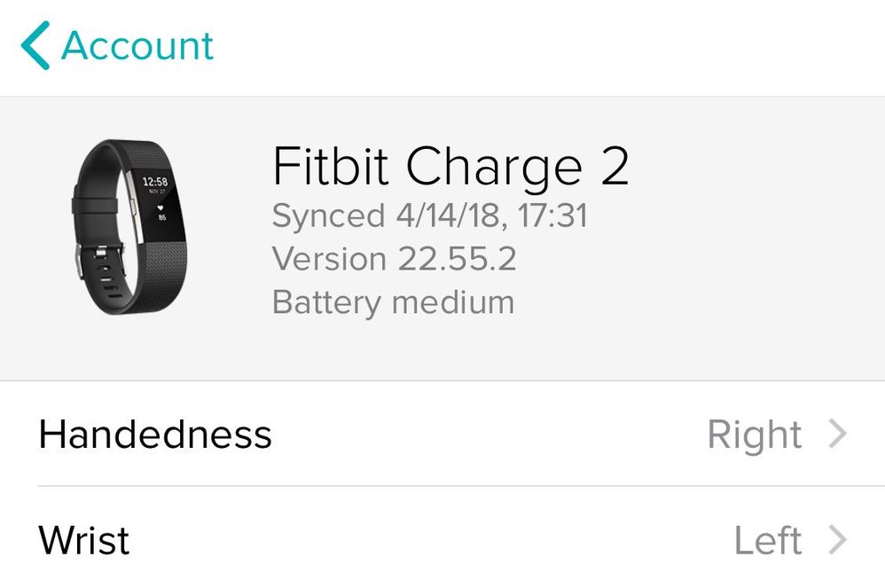Tap the teal back chevron icon
Screen dimensions: 885x588
coord(35,45)
